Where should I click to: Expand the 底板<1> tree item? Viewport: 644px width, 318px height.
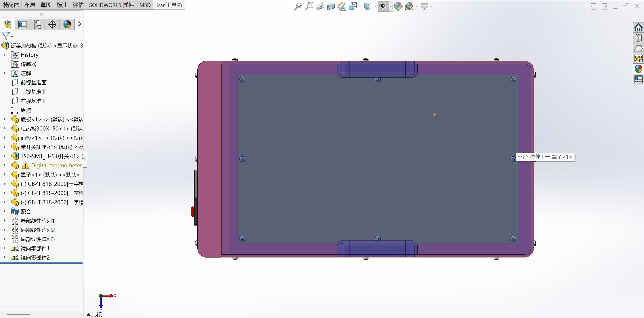tap(3, 119)
